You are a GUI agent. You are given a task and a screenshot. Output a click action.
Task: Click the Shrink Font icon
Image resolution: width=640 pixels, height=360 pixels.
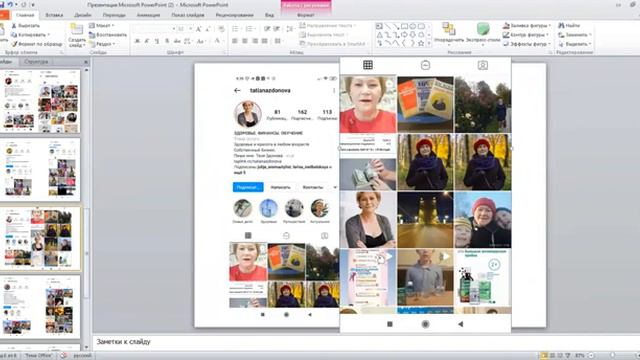tap(208, 29)
